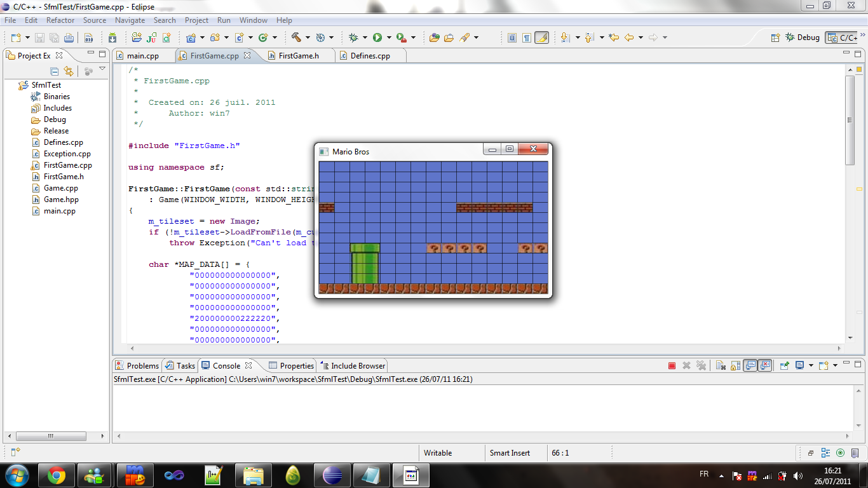
Task: Open the Run launch dropdown arrow
Action: [388, 37]
